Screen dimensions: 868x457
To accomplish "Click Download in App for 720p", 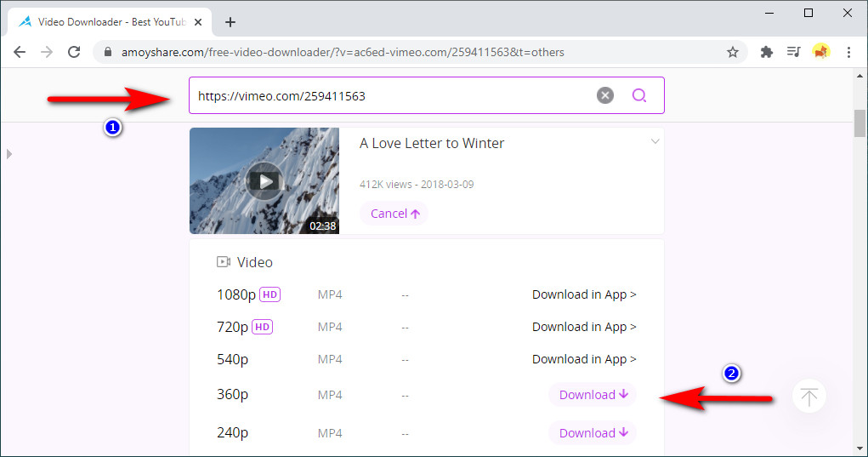I will click(584, 327).
